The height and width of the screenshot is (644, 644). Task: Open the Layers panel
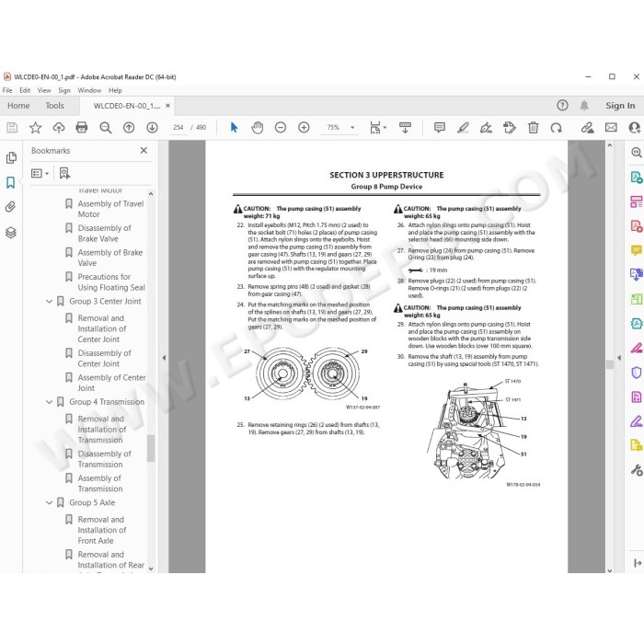point(11,233)
